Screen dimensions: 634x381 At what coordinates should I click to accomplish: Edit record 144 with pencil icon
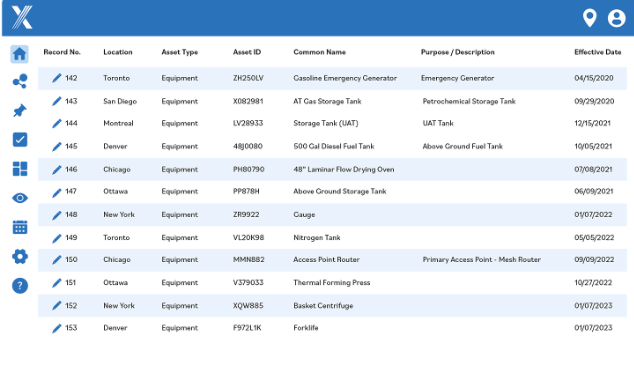57,123
